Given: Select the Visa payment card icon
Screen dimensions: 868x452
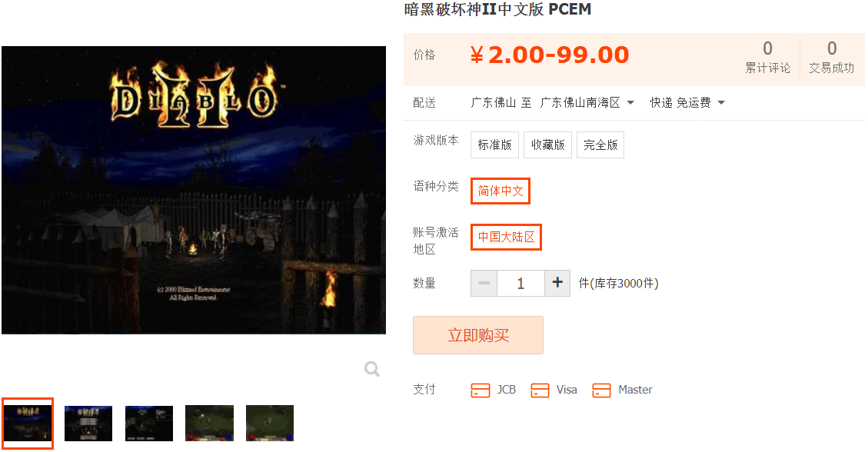Looking at the screenshot, I should (540, 390).
